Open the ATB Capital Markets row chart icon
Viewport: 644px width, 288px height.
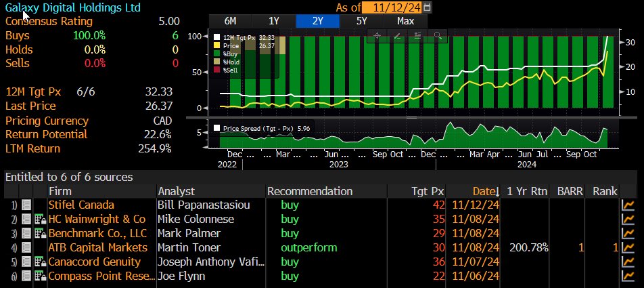pos(628,248)
